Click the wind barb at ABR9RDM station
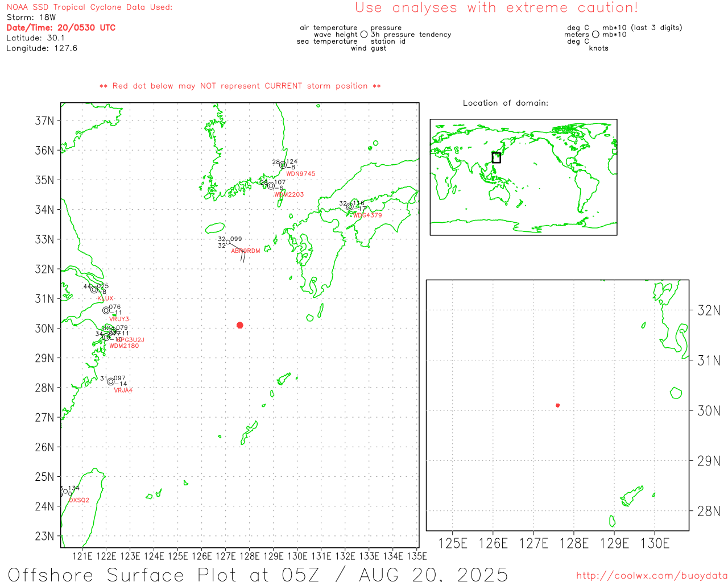Image resolution: width=728 pixels, height=582 pixels. 238,252
